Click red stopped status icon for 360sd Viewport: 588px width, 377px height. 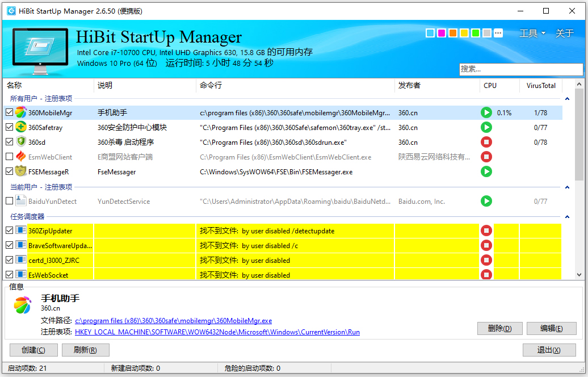click(x=486, y=142)
